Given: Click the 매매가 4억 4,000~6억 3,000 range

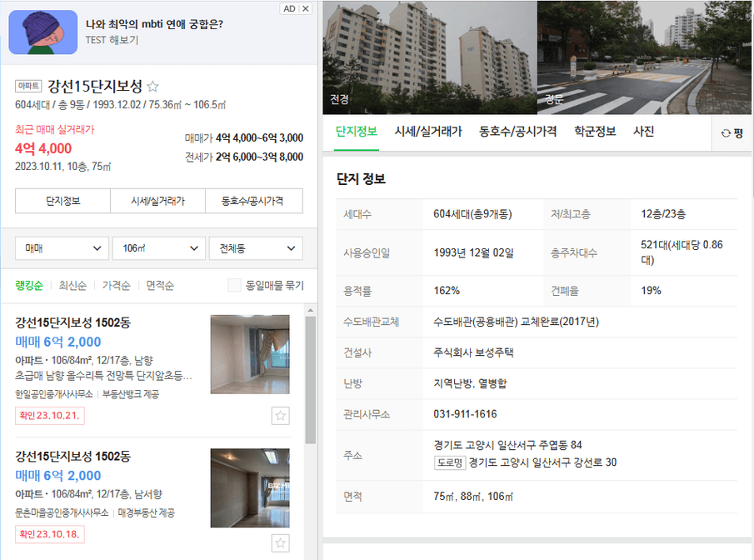Looking at the screenshot, I should pos(244,138).
